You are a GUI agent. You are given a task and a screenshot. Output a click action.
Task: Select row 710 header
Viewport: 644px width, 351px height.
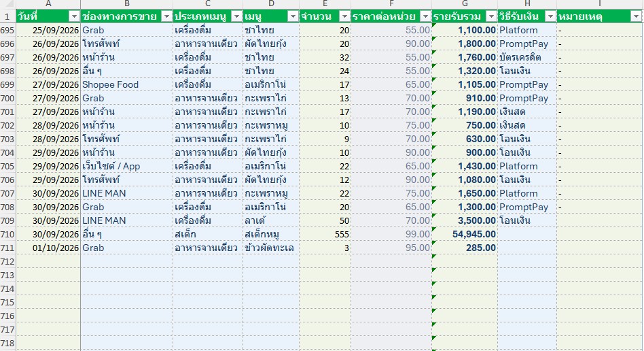pyautogui.click(x=7, y=234)
